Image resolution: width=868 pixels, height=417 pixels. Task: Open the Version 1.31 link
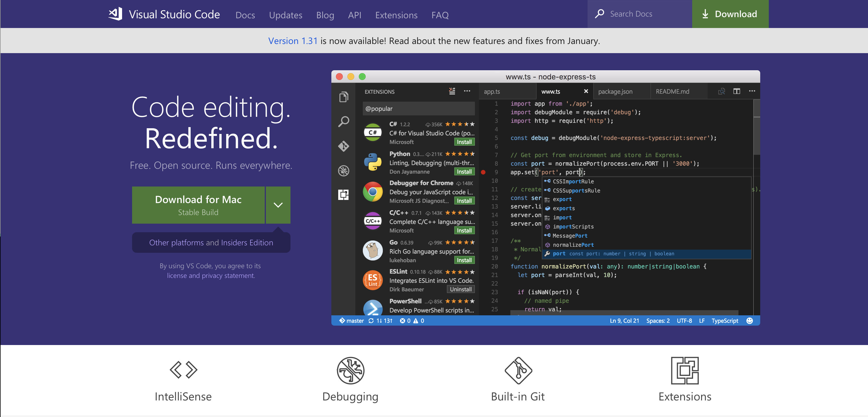292,41
